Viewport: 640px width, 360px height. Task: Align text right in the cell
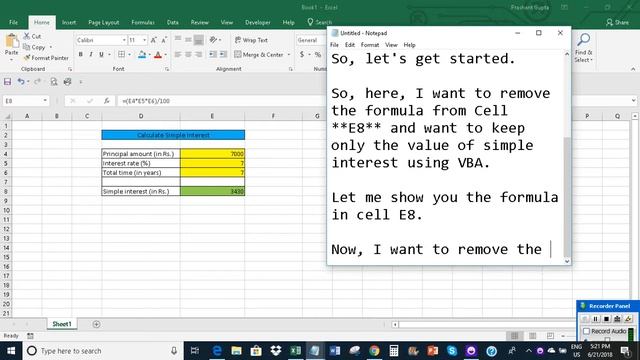pos(198,54)
